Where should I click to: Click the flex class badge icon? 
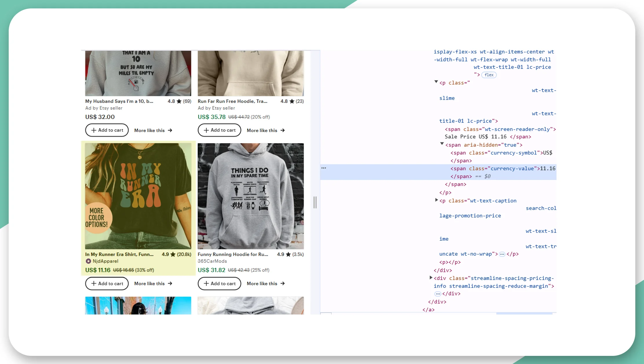coord(489,74)
